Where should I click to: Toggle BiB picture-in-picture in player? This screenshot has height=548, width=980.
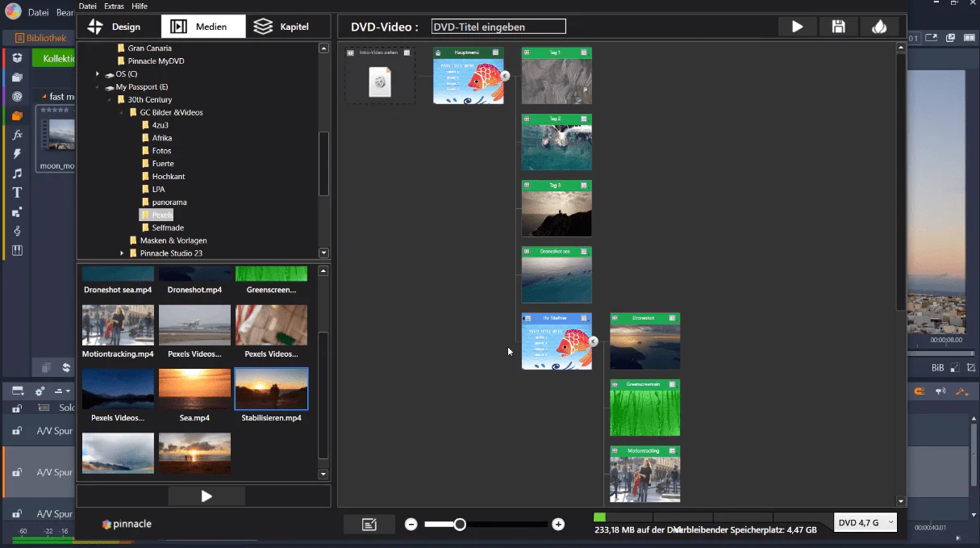click(x=937, y=368)
